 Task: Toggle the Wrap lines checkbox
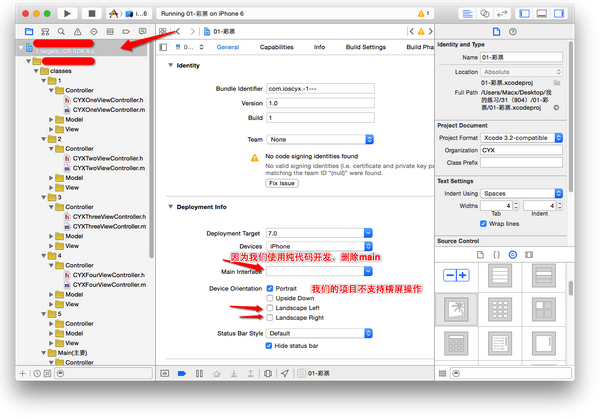pos(483,224)
